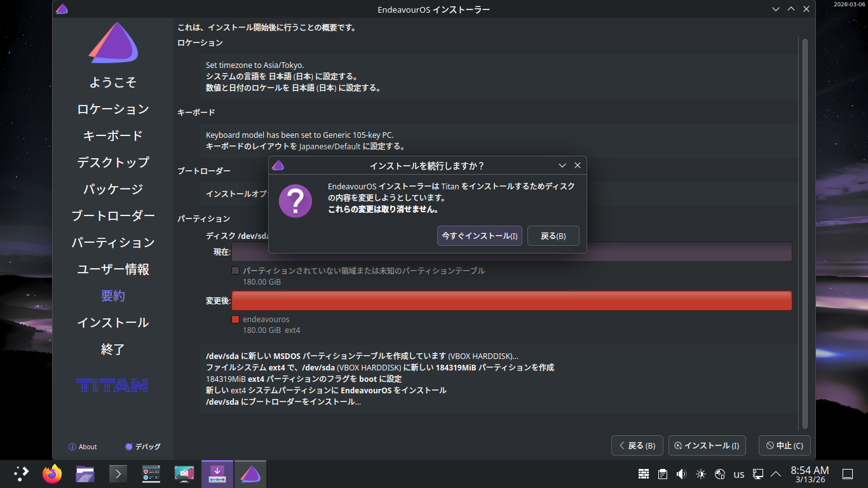Click the large EndeavourOS sidebar logo

click(x=113, y=43)
